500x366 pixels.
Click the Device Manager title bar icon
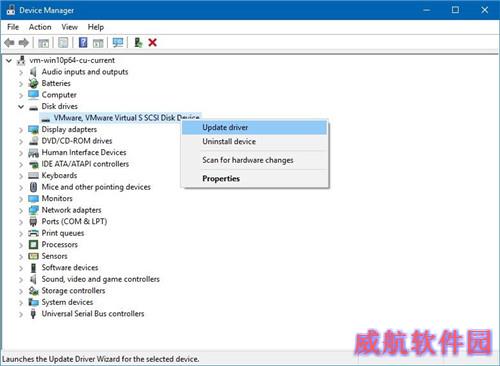coord(11,10)
